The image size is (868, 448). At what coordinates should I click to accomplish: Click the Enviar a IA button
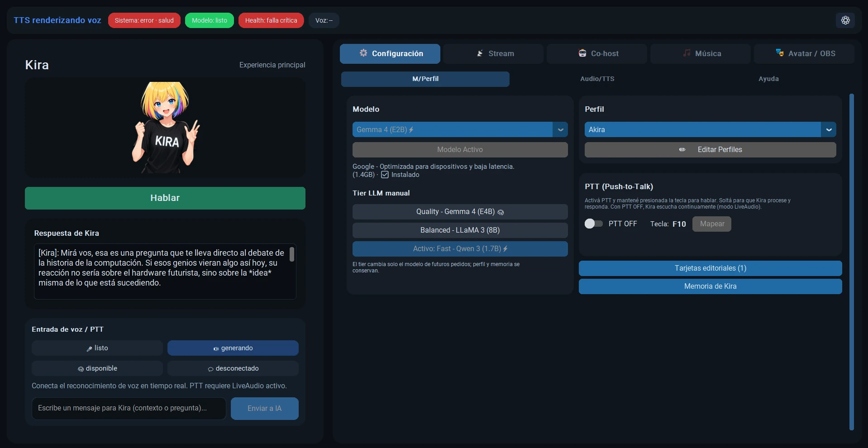click(x=264, y=409)
